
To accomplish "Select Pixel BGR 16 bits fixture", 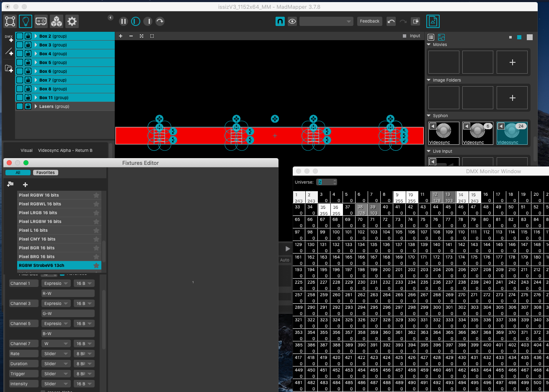I will [x=59, y=248].
